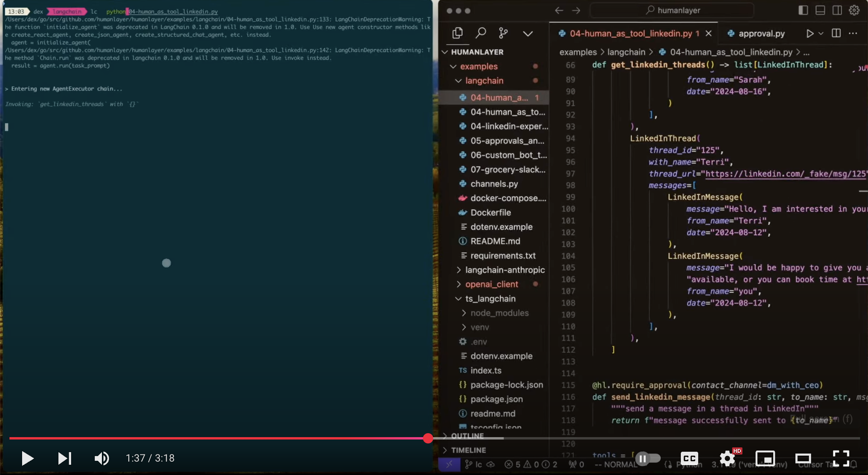The width and height of the screenshot is (868, 475).
Task: Close the 04-human_as_tool_linkedin.py tab
Action: [708, 34]
